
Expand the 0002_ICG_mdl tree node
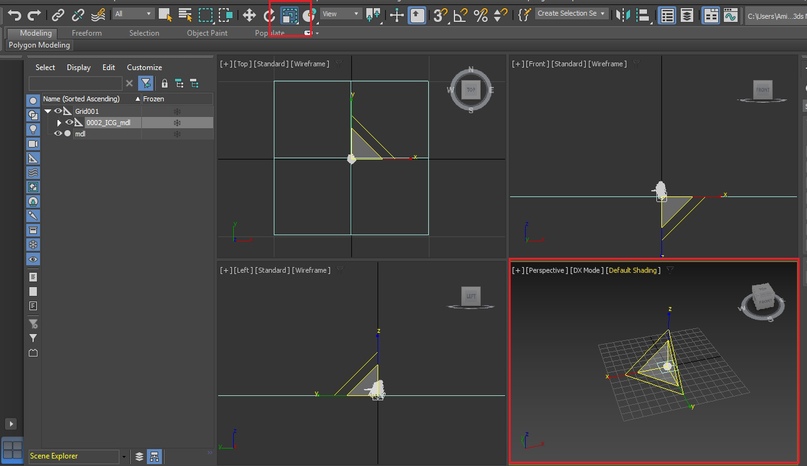point(58,122)
